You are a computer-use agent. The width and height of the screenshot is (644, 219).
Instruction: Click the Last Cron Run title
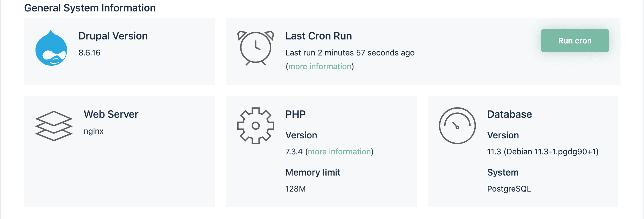click(319, 36)
